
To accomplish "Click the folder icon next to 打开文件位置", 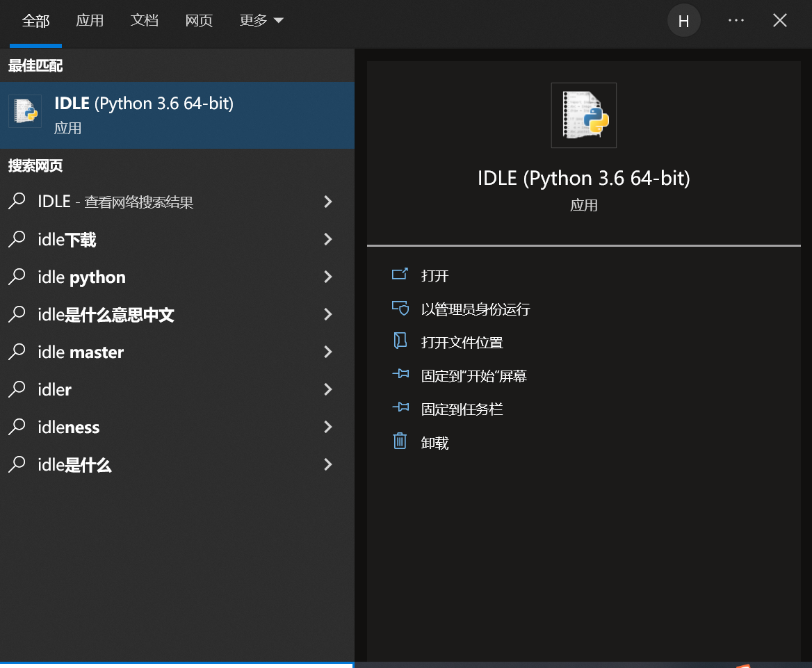I will (400, 341).
